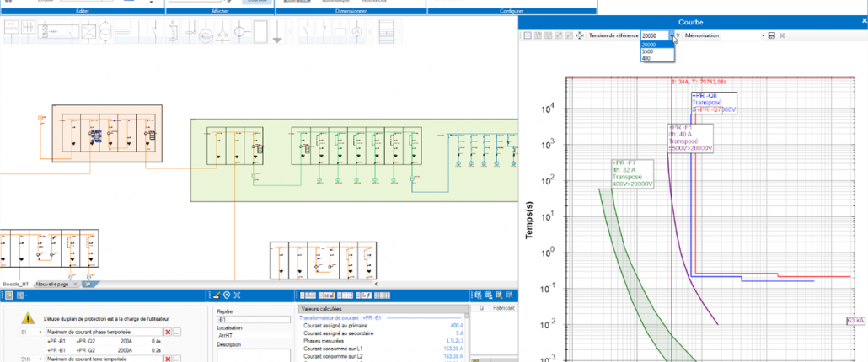Open ellipsis options for phase temporisée row
Image resolution: width=868 pixels, height=362 pixels.
177,332
